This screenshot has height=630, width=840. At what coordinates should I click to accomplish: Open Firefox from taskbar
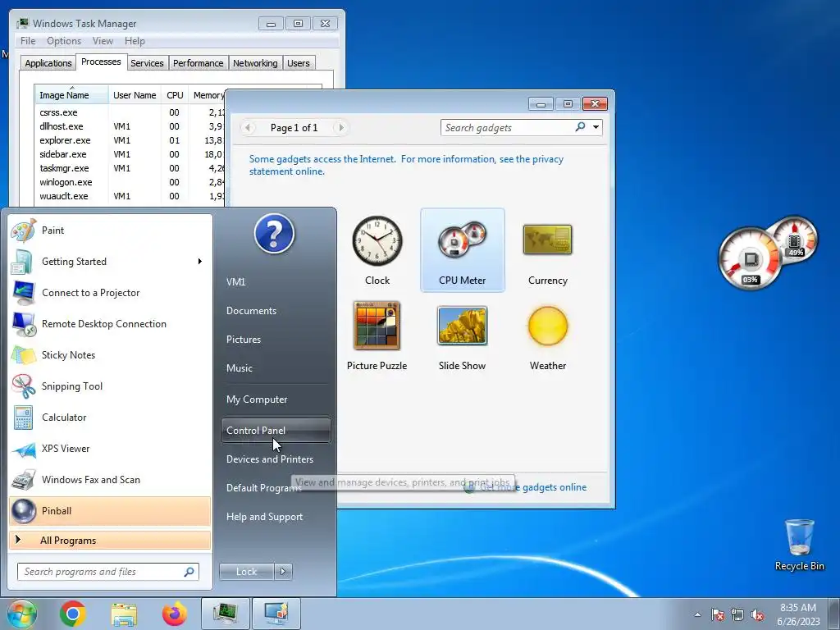click(x=174, y=614)
